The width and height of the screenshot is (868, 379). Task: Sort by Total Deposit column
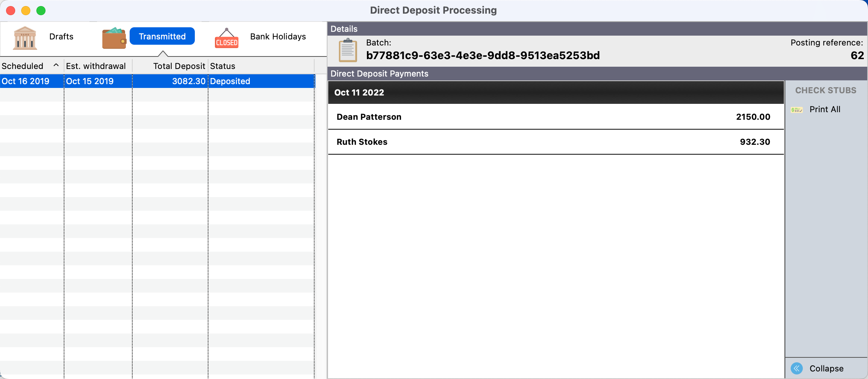[x=179, y=66]
